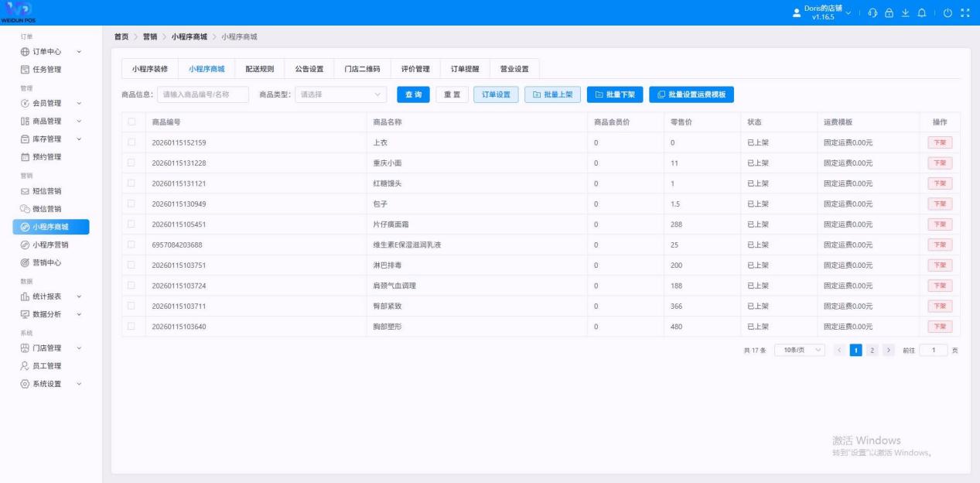Select all rows with header checkbox
The width and height of the screenshot is (980, 483).
131,122
